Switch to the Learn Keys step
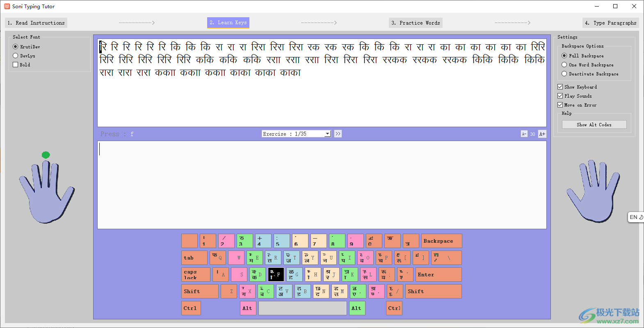This screenshot has height=328, width=644. pyautogui.click(x=228, y=23)
